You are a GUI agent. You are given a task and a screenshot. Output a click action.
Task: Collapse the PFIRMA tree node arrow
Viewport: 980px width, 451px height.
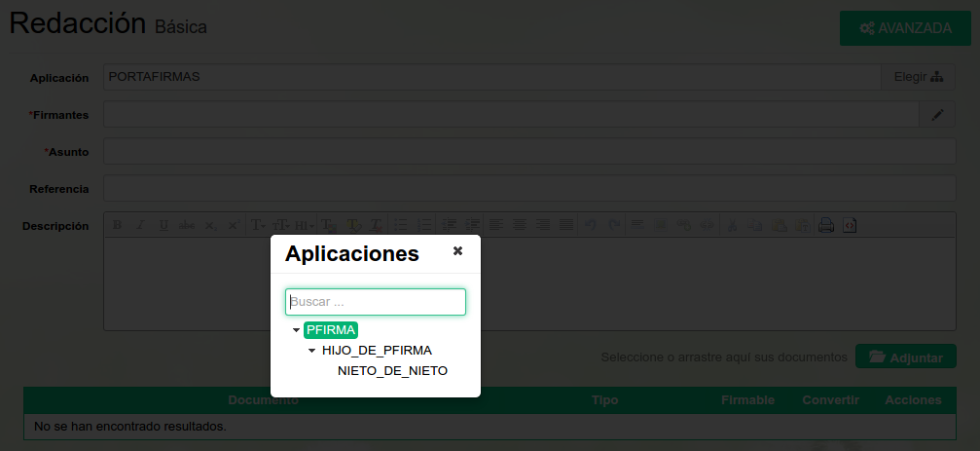(296, 330)
